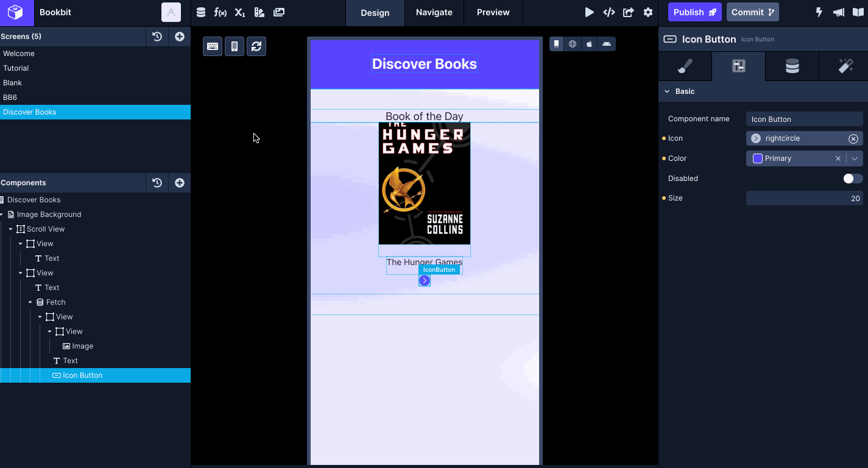Open the code view icon
Screen dimensions: 868x468
point(609,12)
